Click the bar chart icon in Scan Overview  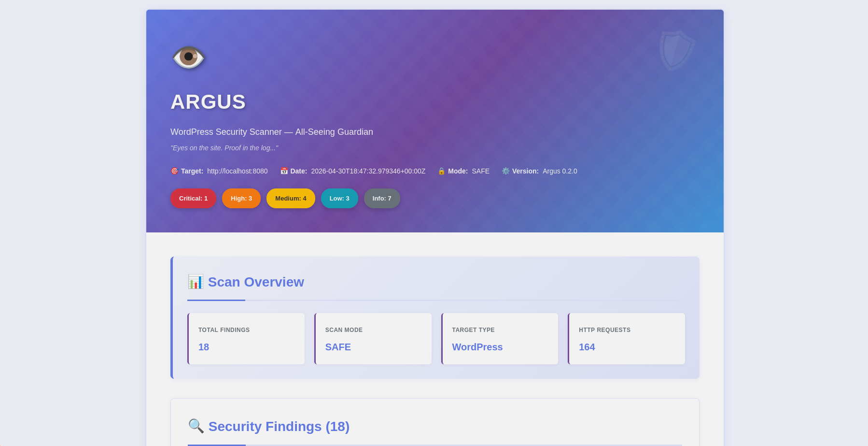tap(196, 282)
